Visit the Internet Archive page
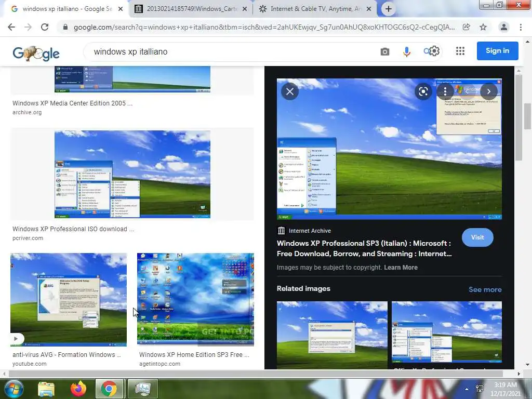Viewport: 532px width, 399px height. tap(477, 237)
